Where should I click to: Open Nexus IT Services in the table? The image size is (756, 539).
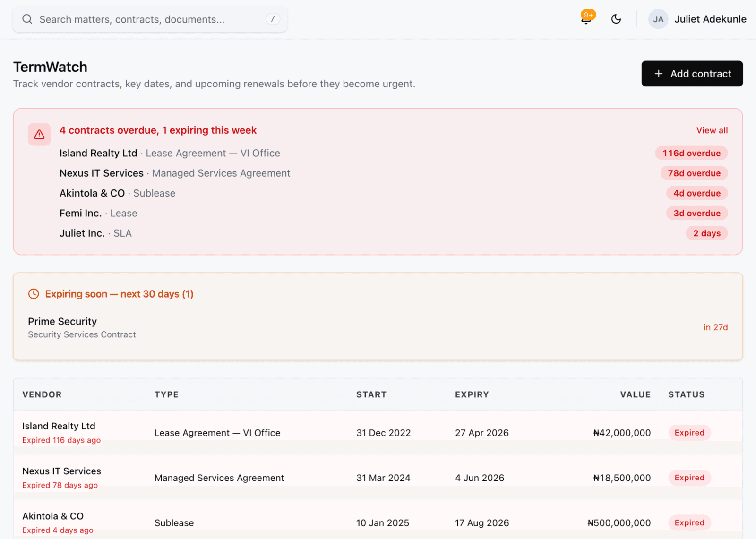(x=61, y=471)
